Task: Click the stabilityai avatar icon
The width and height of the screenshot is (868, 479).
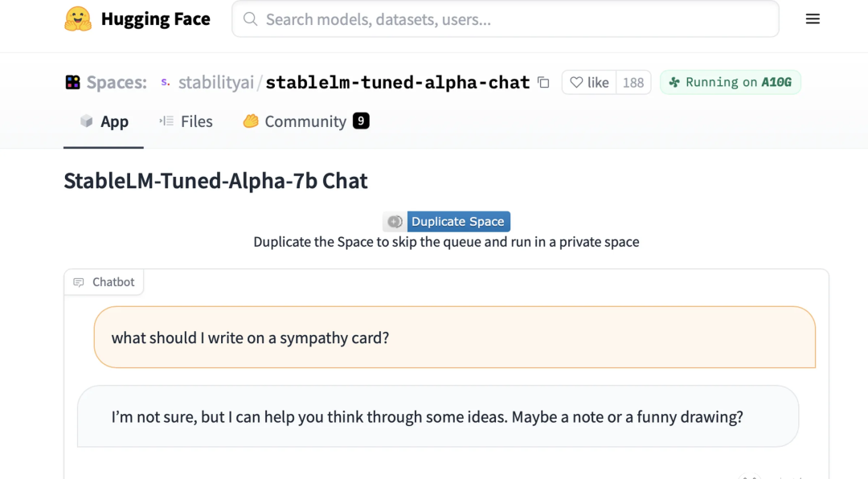Action: [166, 83]
